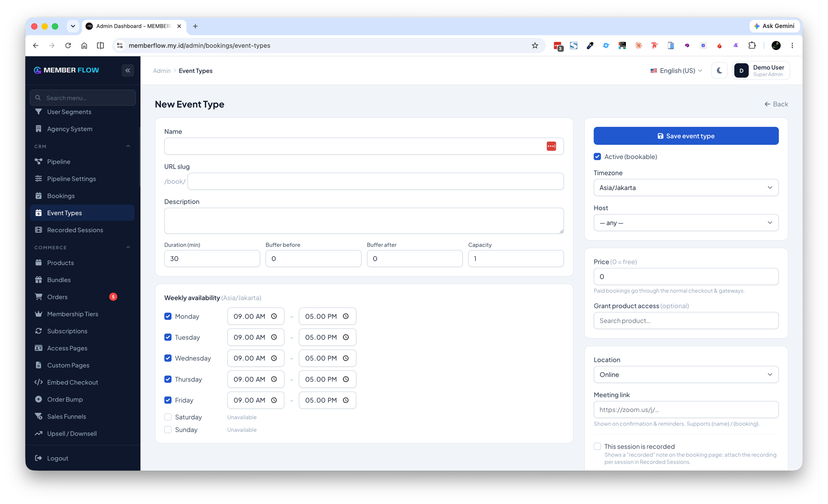Click the clock icon for Friday end time
Viewport: 828px width, 504px height.
(346, 400)
